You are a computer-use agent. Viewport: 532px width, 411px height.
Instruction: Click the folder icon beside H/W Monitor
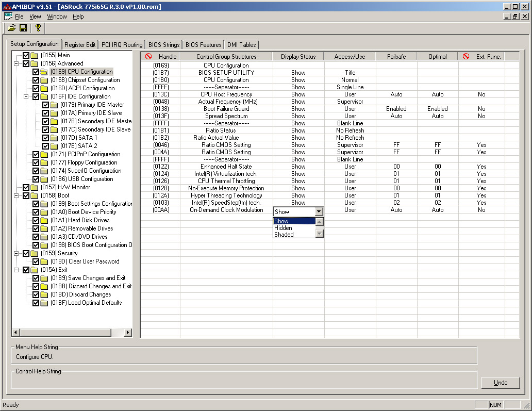click(35, 187)
